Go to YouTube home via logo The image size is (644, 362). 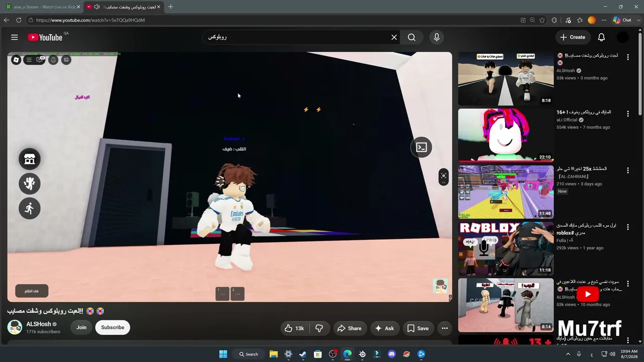tap(45, 37)
